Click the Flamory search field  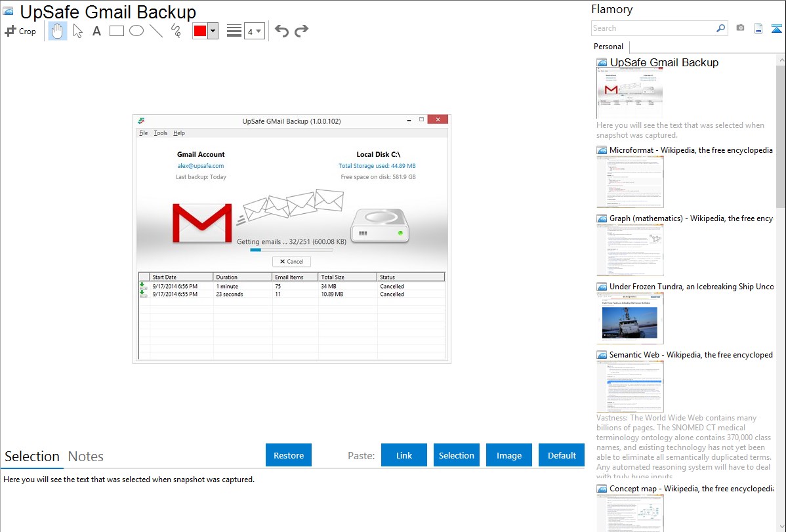653,28
